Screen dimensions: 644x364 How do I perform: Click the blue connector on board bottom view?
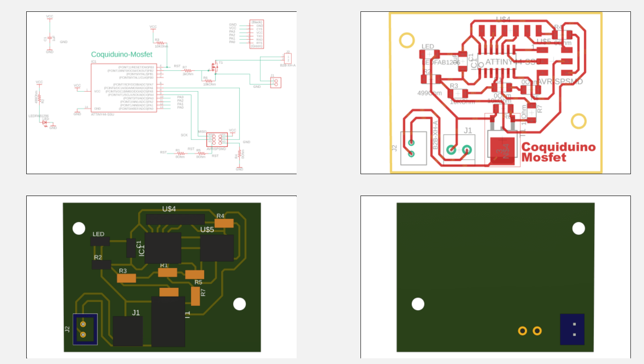pyautogui.click(x=572, y=329)
